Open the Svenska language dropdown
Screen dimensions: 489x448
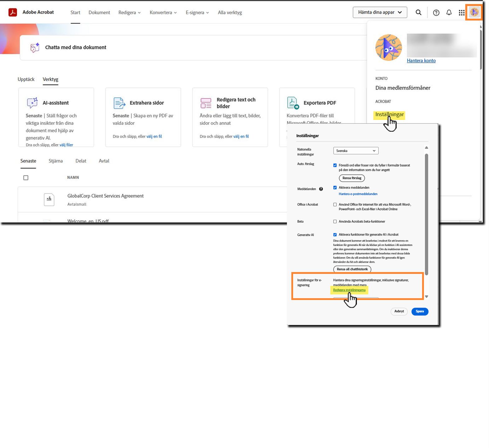[356, 151]
